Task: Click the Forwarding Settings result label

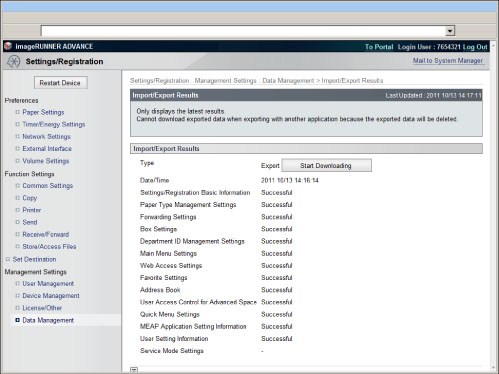Action: 168,217
